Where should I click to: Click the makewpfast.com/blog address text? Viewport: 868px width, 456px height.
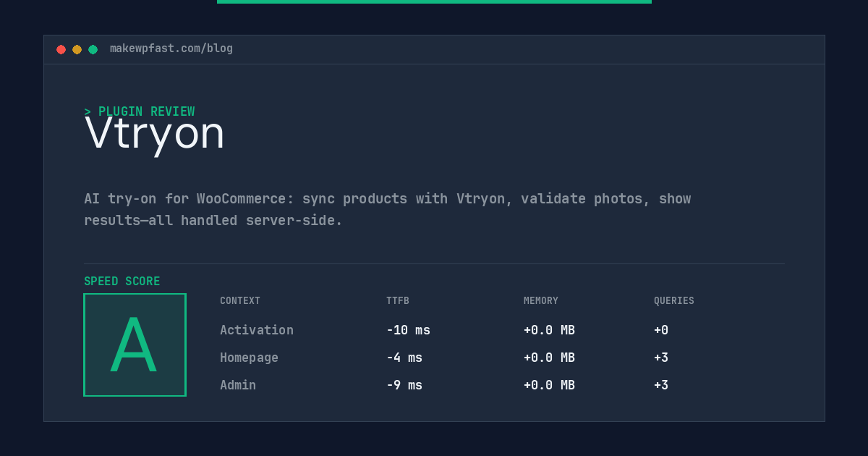click(x=171, y=48)
